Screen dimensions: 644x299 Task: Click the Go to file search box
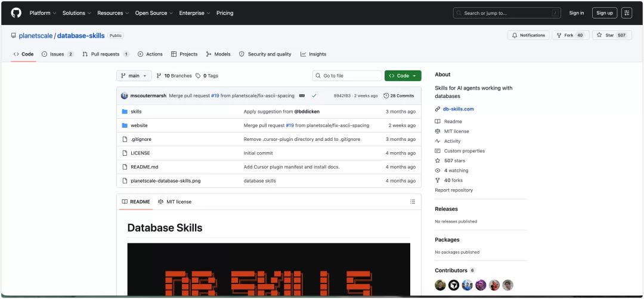(x=347, y=76)
